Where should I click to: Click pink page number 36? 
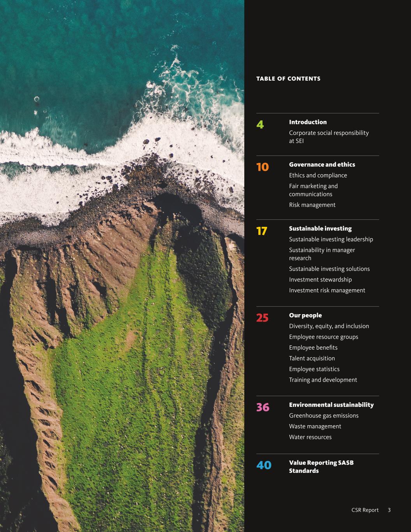point(263,407)
